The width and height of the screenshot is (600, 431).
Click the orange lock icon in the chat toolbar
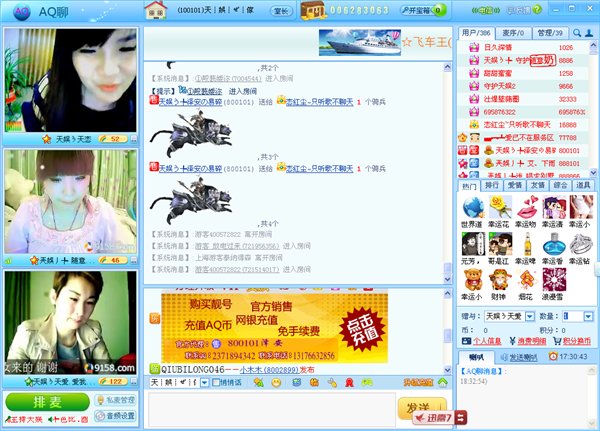[x=314, y=382]
